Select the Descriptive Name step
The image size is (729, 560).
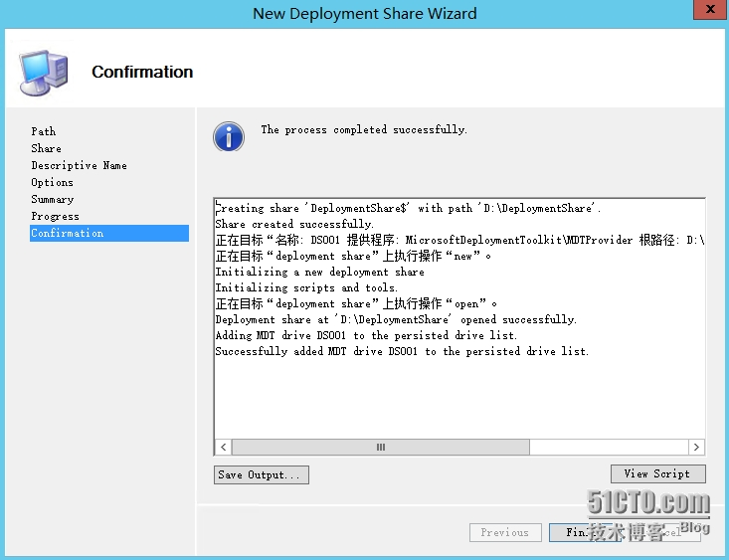point(79,165)
